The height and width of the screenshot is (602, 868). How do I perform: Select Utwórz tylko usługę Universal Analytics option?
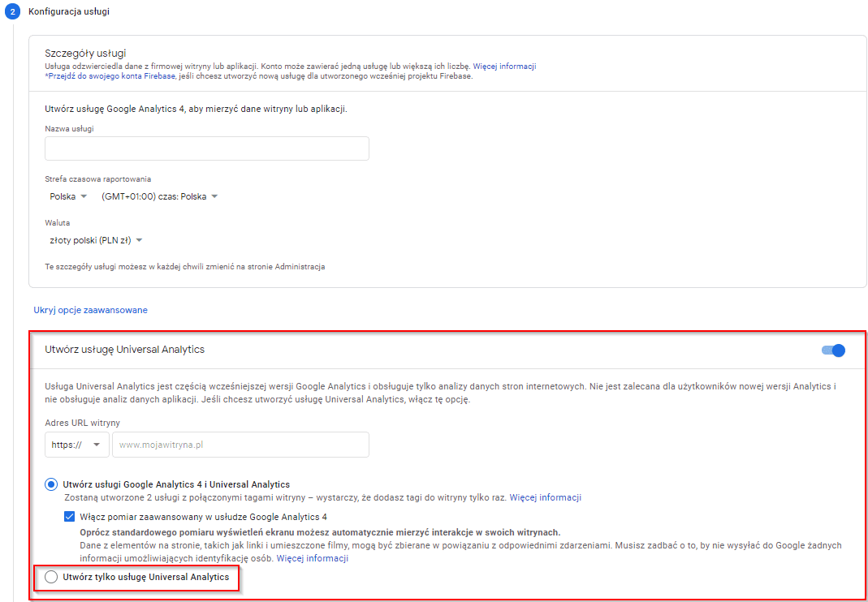click(x=51, y=578)
